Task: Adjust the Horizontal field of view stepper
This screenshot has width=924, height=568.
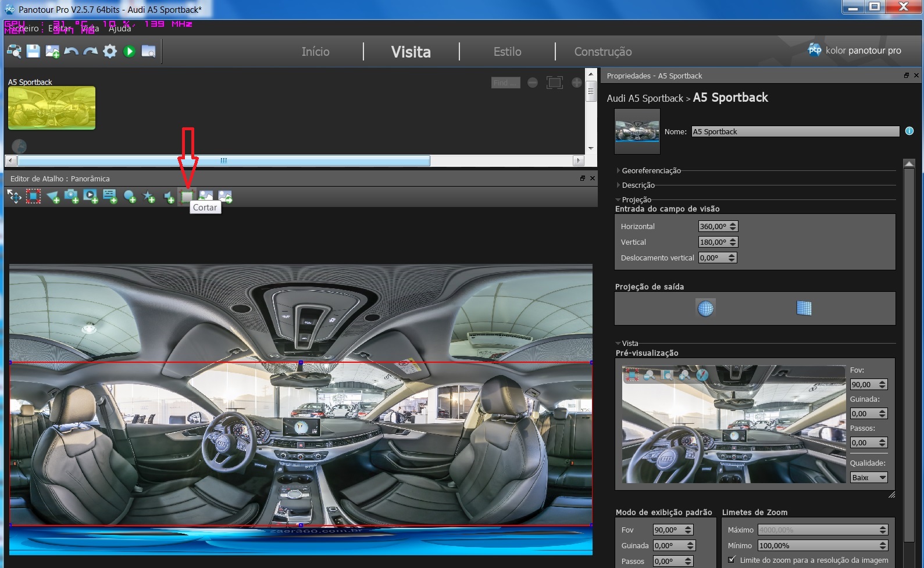Action: click(x=733, y=226)
